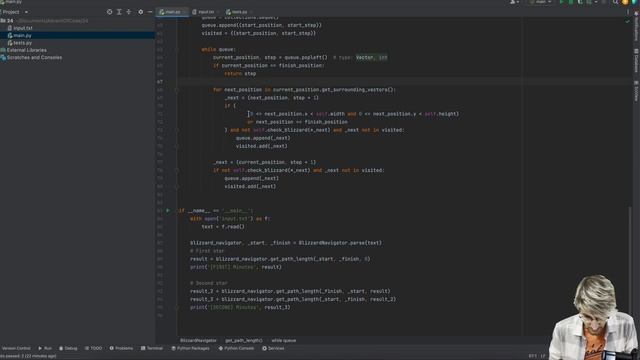Open the Services tool window
640x360 pixels.
coord(273,349)
